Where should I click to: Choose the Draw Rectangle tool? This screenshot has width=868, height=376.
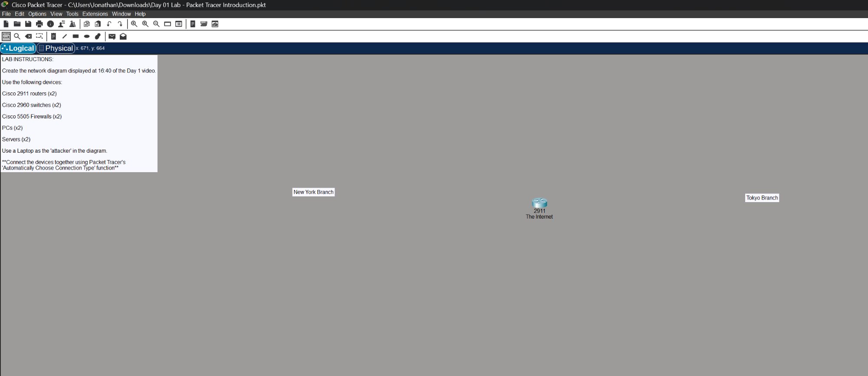click(76, 36)
